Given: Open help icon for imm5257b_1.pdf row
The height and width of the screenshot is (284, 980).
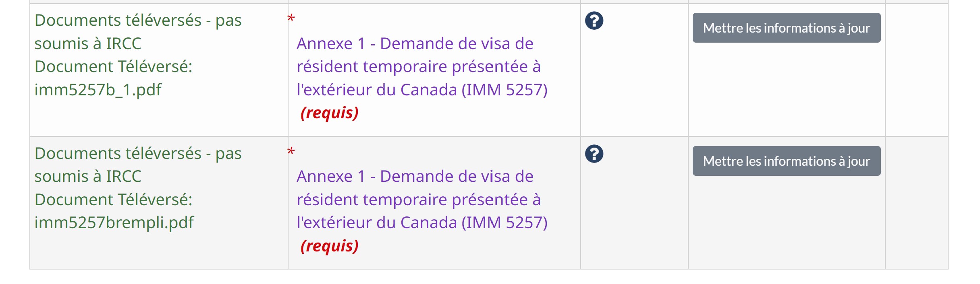Looking at the screenshot, I should (594, 21).
